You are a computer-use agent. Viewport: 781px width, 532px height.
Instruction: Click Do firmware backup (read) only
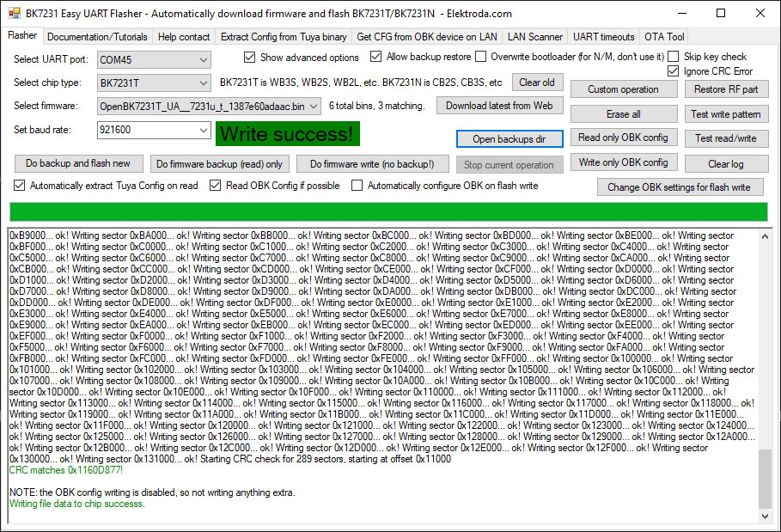[x=219, y=164]
